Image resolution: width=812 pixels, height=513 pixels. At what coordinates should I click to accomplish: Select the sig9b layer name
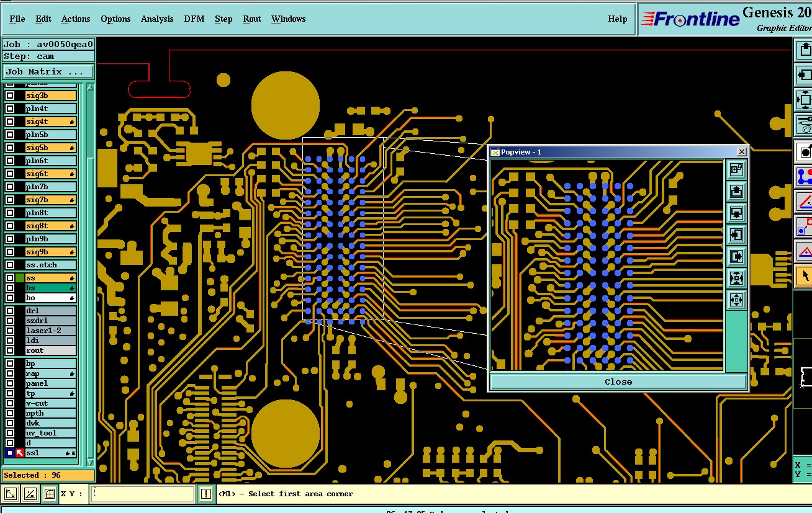click(x=50, y=252)
